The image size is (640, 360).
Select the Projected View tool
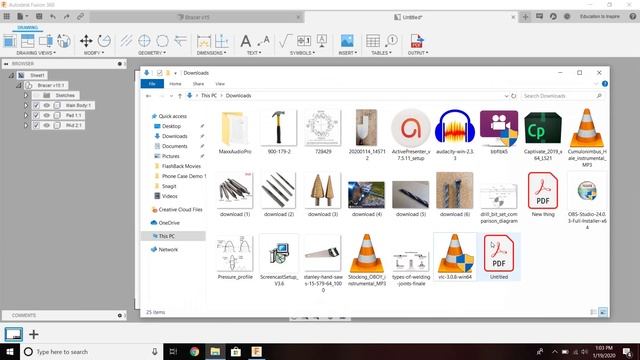(x=28, y=41)
